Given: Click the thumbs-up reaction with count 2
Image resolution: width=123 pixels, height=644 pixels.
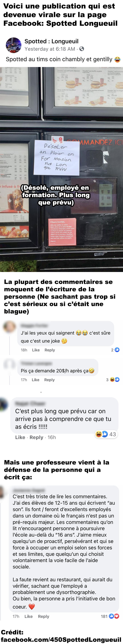Looking at the screenshot, I should (x=115, y=350).
